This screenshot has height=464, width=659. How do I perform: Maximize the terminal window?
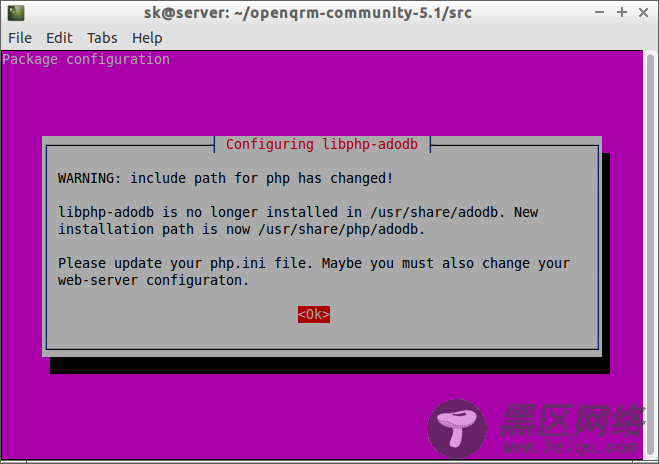(622, 13)
